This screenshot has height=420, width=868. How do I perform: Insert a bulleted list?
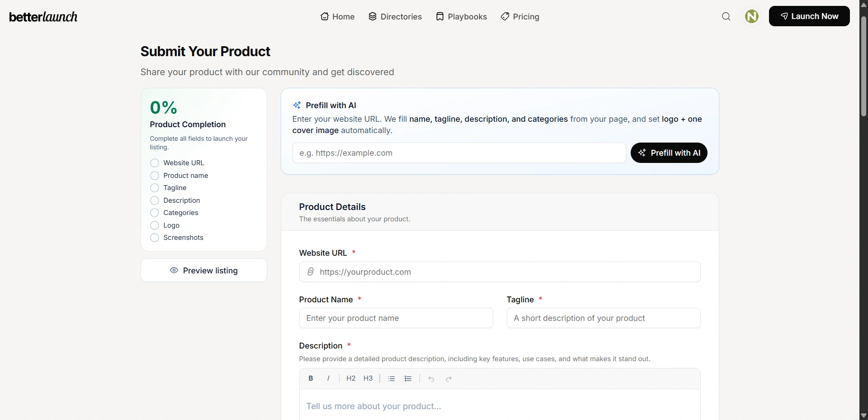[392, 379]
